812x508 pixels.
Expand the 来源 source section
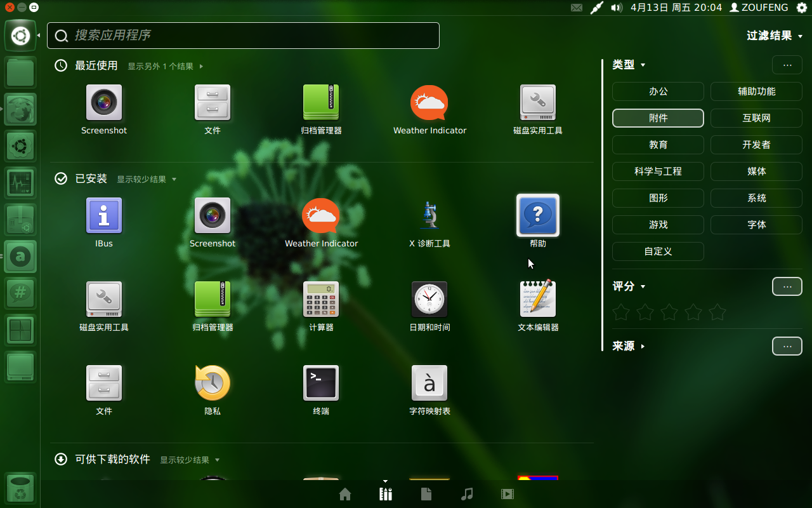[x=629, y=346]
